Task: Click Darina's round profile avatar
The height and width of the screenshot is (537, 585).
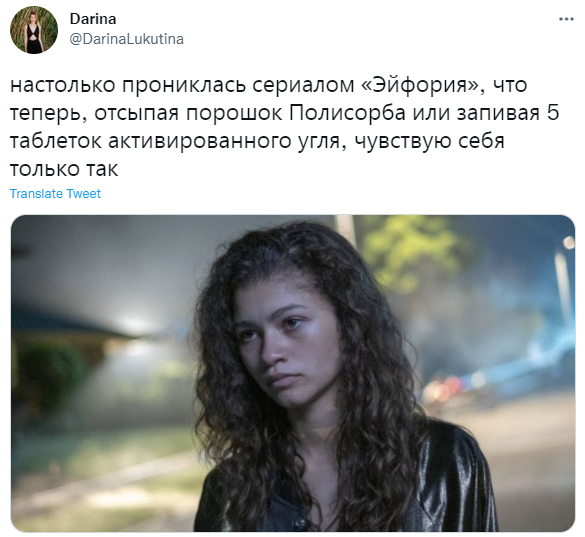Action: click(34, 30)
